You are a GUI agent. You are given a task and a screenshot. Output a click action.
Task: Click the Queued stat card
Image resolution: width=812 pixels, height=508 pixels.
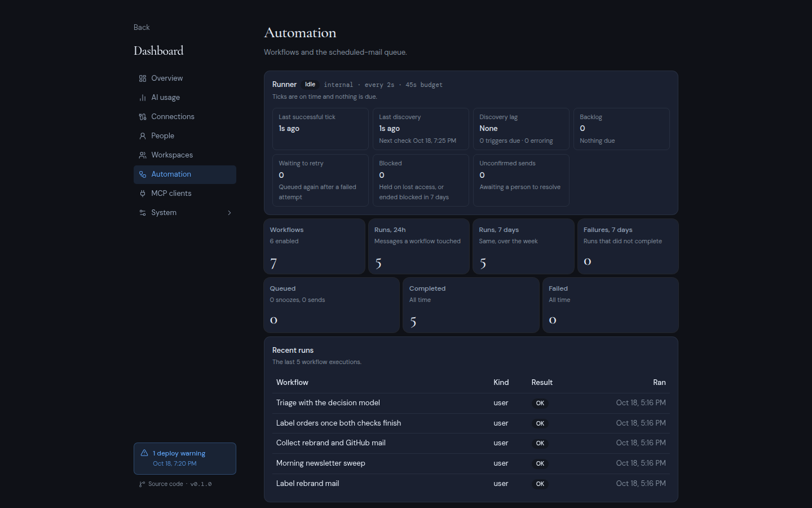[332, 305]
